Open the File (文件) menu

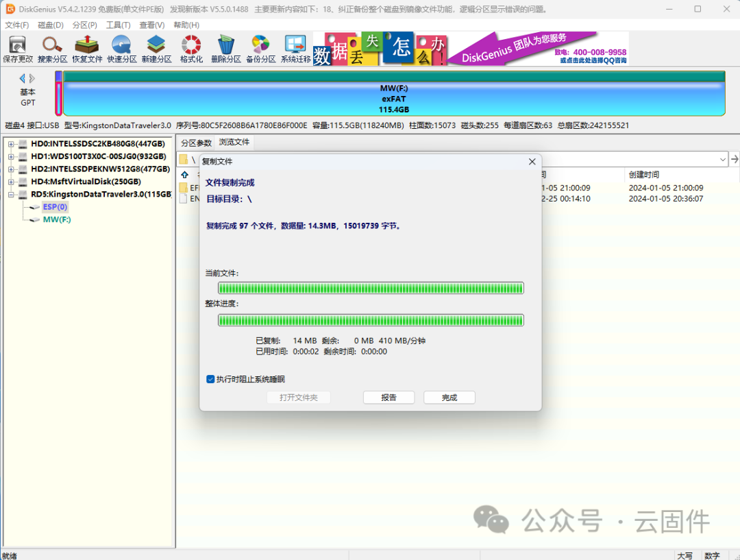click(x=17, y=25)
